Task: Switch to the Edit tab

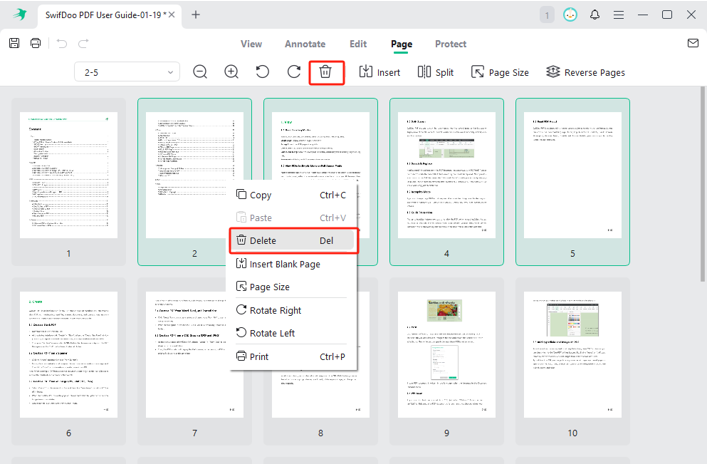Action: tap(358, 44)
